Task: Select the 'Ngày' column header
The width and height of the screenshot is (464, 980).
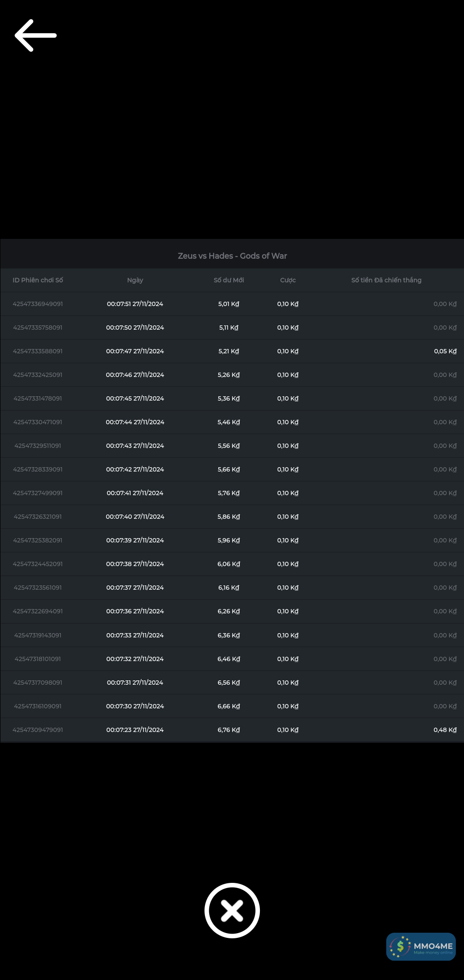Action: tap(135, 280)
